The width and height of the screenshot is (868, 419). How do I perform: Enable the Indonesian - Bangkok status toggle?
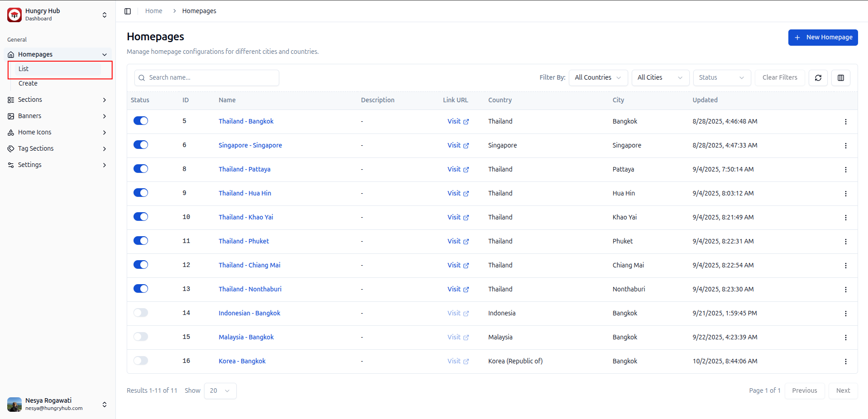coord(141,313)
